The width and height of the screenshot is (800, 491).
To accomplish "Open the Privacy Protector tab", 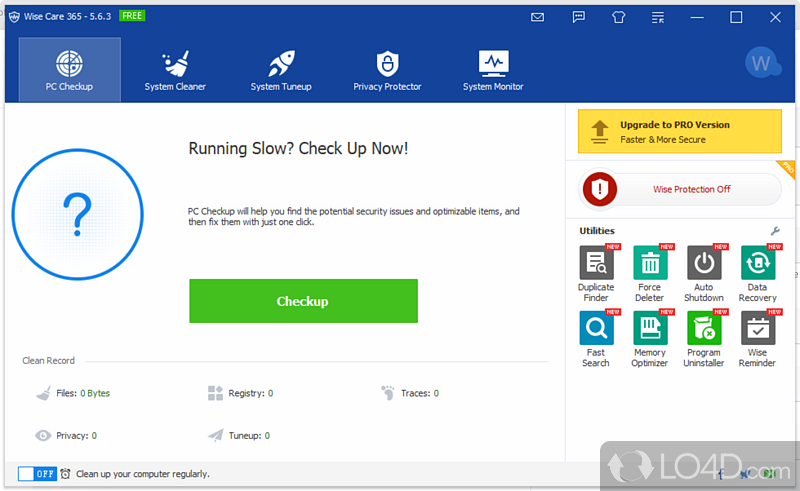I will coord(387,70).
